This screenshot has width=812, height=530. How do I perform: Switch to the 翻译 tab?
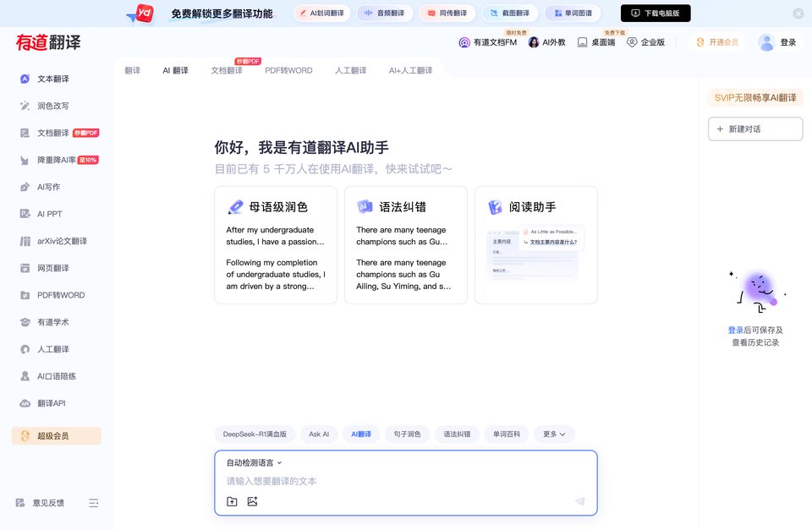(133, 70)
